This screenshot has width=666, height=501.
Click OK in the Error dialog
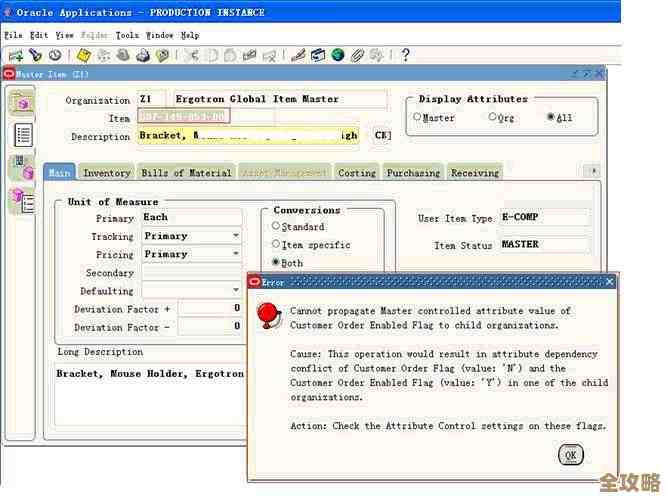coord(570,455)
